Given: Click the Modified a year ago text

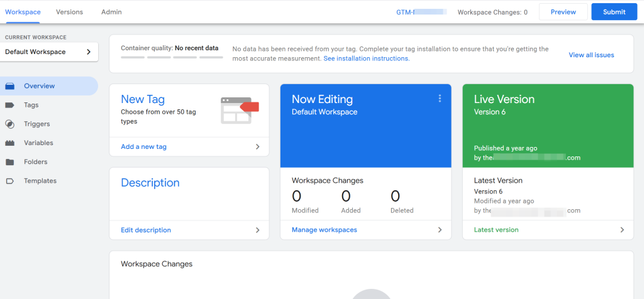Looking at the screenshot, I should pos(504,202).
